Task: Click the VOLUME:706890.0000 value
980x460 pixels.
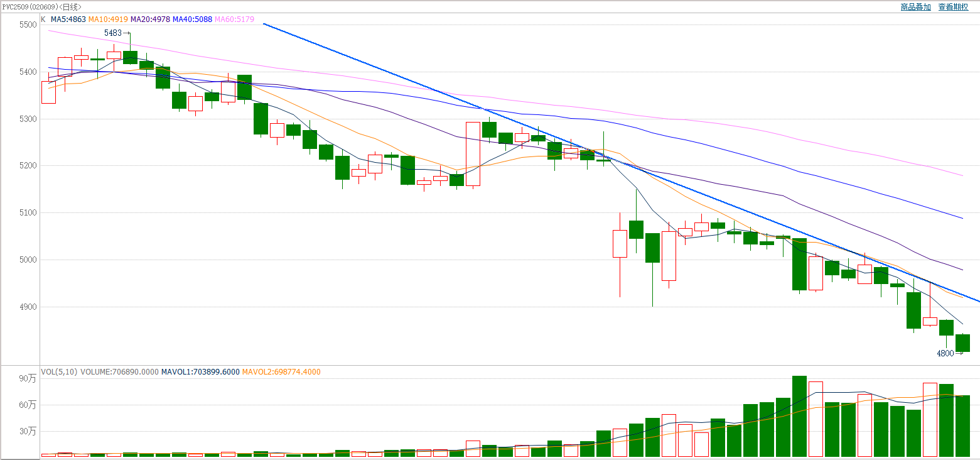Action: [119, 372]
